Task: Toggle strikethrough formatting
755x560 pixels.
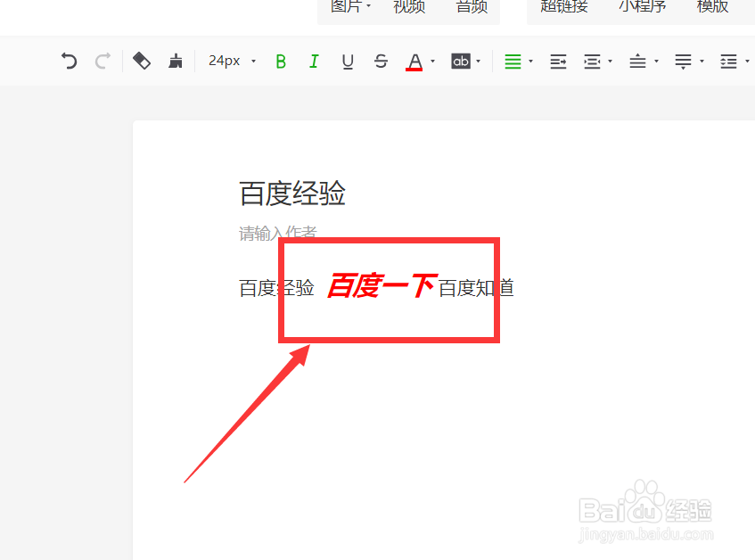Action: point(381,62)
